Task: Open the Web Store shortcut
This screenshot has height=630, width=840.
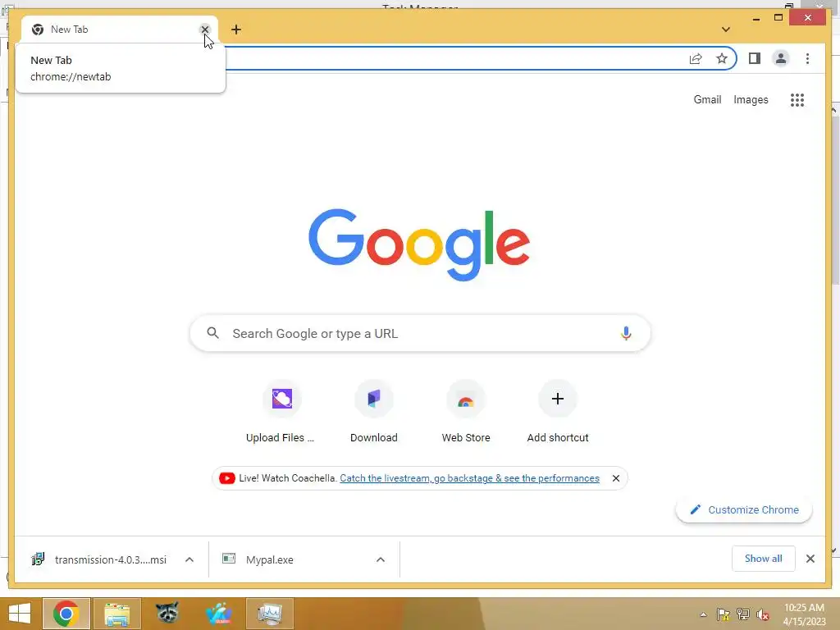Action: (x=466, y=411)
